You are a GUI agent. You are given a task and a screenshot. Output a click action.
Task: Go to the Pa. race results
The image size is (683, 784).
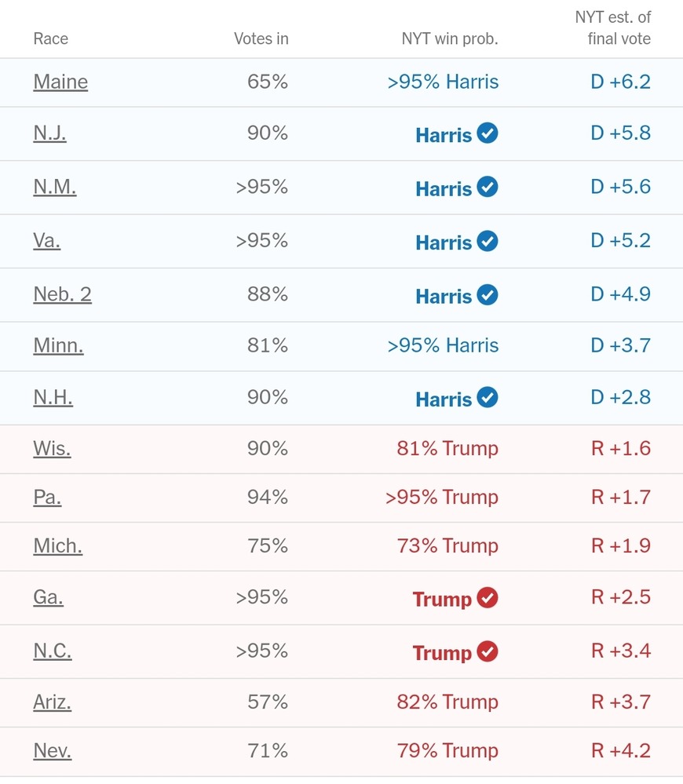click(47, 498)
